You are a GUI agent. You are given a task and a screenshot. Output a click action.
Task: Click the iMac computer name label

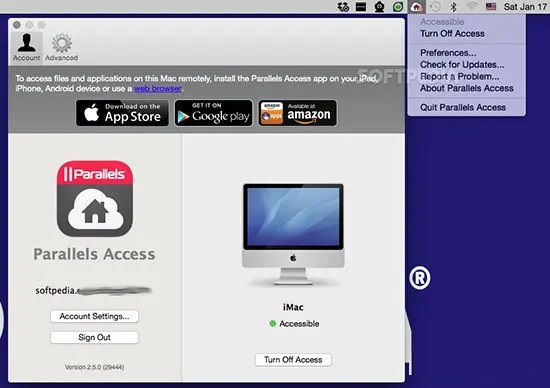(x=293, y=307)
